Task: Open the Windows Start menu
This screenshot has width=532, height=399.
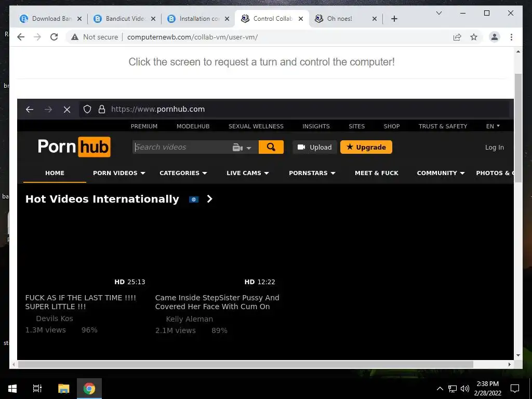Action: coord(12,389)
